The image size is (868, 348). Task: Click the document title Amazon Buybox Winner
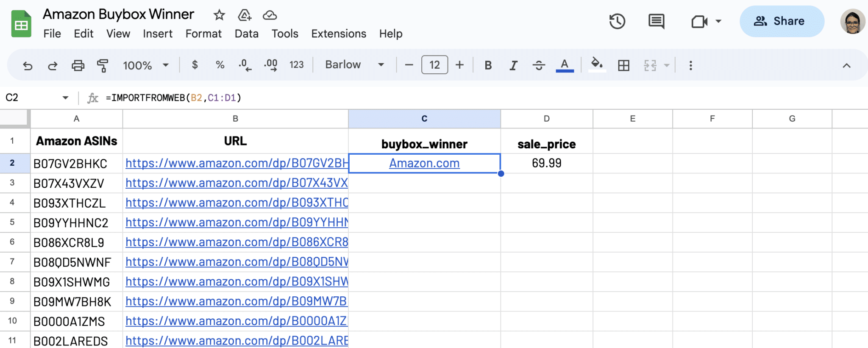coord(118,14)
